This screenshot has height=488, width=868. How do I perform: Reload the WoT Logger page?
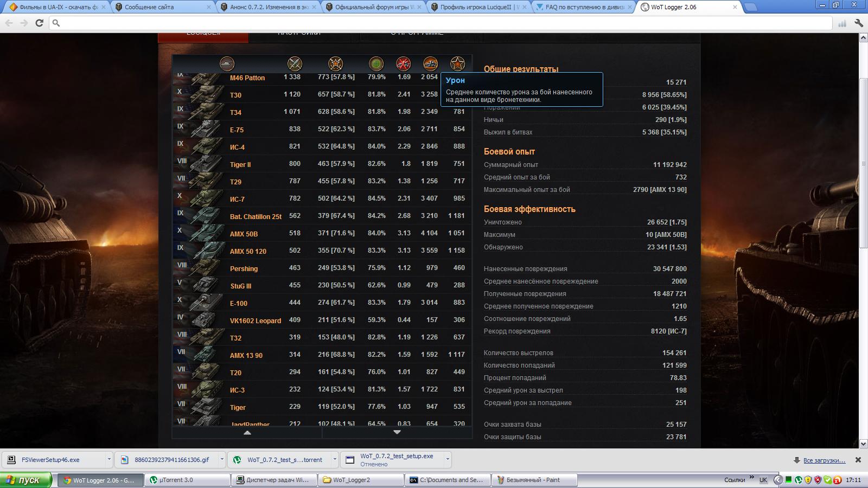pos(39,23)
